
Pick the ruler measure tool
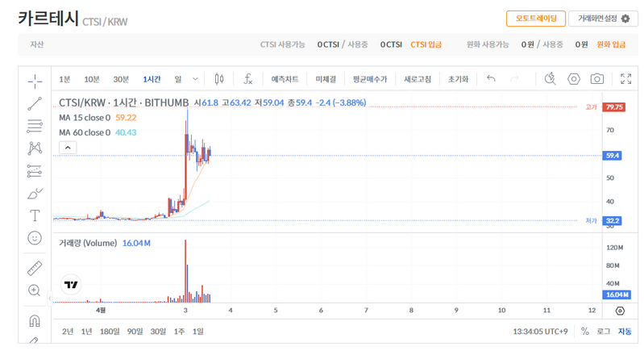35,268
